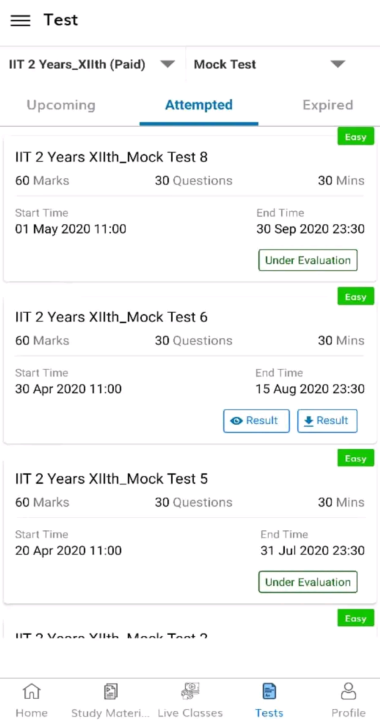Expand the IIT 2 Years_XIIth (Paid) dropdown
Image resolution: width=380 pixels, height=720 pixels.
coord(92,64)
